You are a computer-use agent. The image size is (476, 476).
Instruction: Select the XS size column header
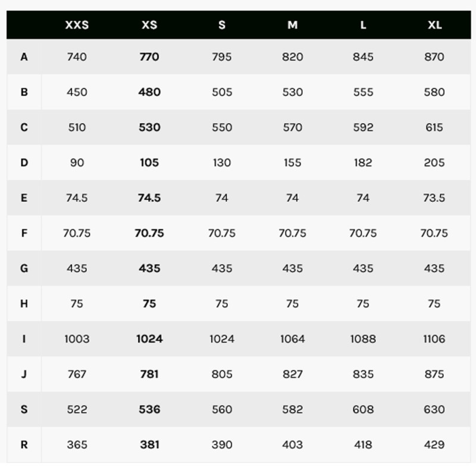pos(149,25)
